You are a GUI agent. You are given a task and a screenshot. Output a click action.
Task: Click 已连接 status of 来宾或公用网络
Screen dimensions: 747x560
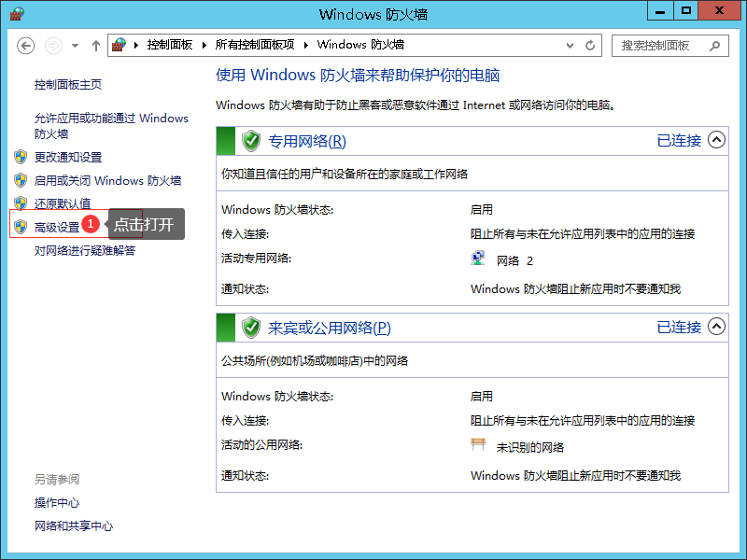(679, 328)
